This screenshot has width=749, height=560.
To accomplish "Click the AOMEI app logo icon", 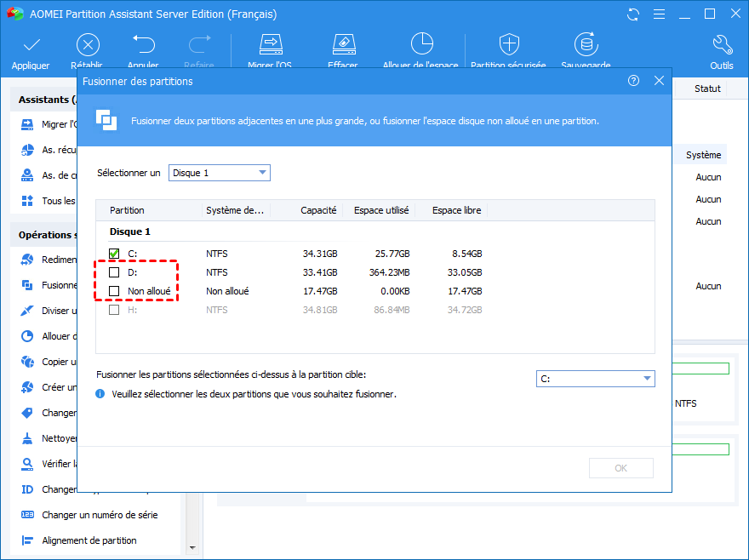I will pyautogui.click(x=15, y=14).
